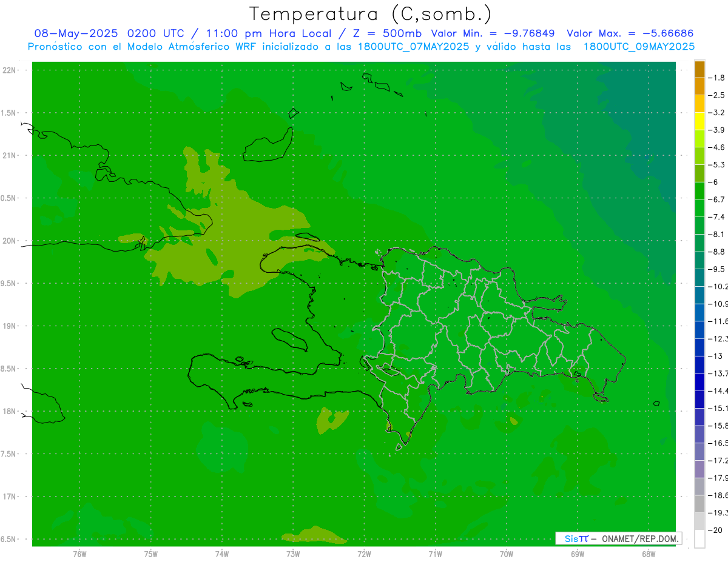Click the "70W" longitude label

coord(507,554)
